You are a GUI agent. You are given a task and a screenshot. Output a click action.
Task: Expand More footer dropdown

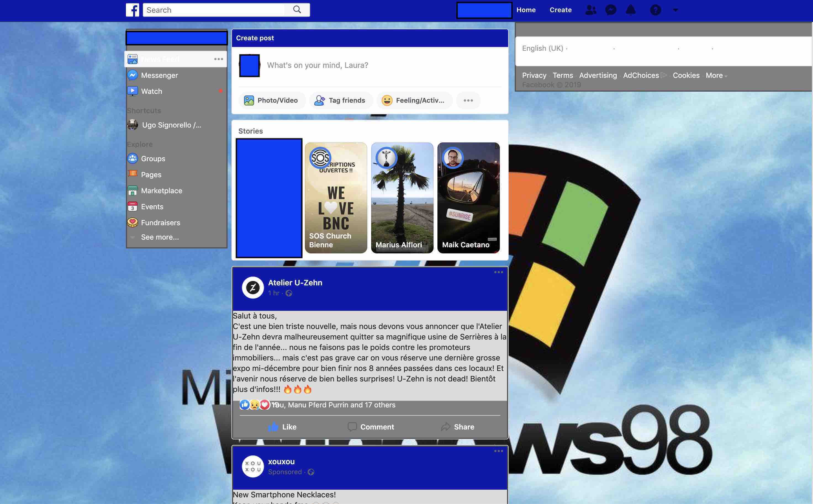click(x=716, y=75)
